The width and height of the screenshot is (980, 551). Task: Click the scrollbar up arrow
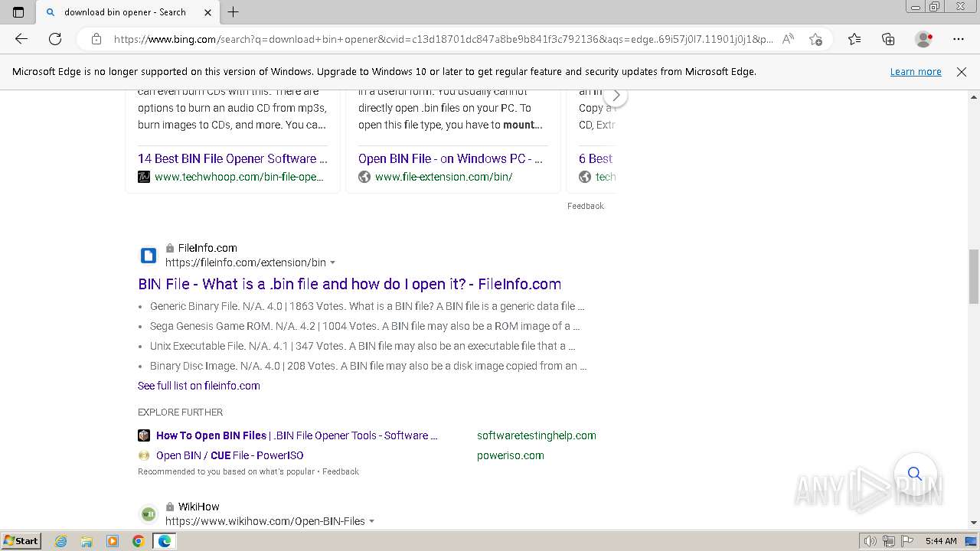(974, 97)
